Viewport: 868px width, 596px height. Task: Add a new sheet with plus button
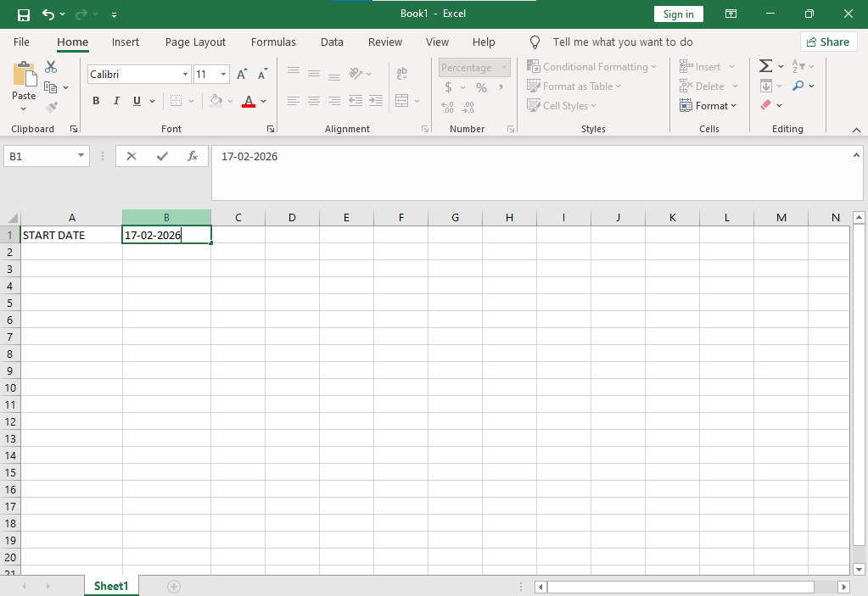[x=174, y=586]
